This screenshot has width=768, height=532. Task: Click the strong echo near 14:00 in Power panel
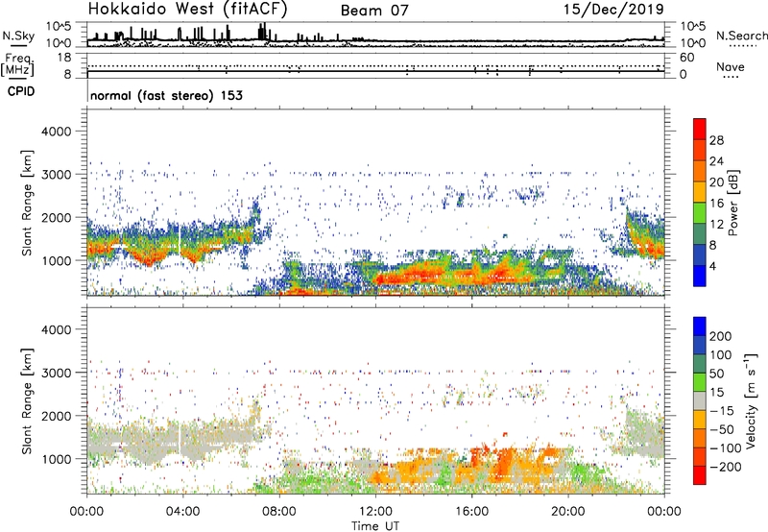point(421,275)
